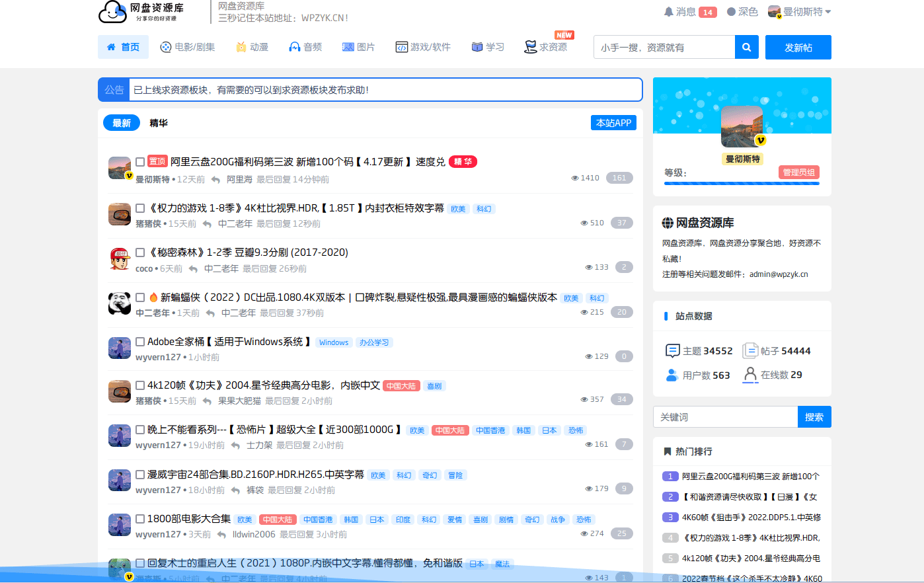Click the coco author avatar
Image resolution: width=924 pixels, height=583 pixels.
tap(120, 258)
